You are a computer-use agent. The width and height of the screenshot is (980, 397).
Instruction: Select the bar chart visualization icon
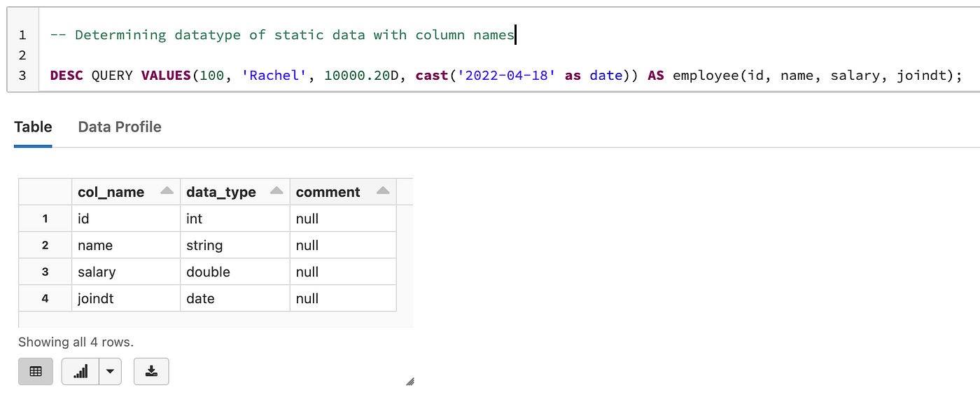pyautogui.click(x=80, y=372)
